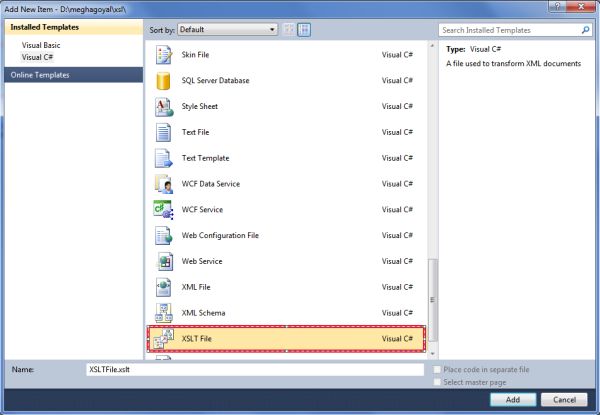Click the Web Service icon
This screenshot has width=600, height=415.
point(165,262)
